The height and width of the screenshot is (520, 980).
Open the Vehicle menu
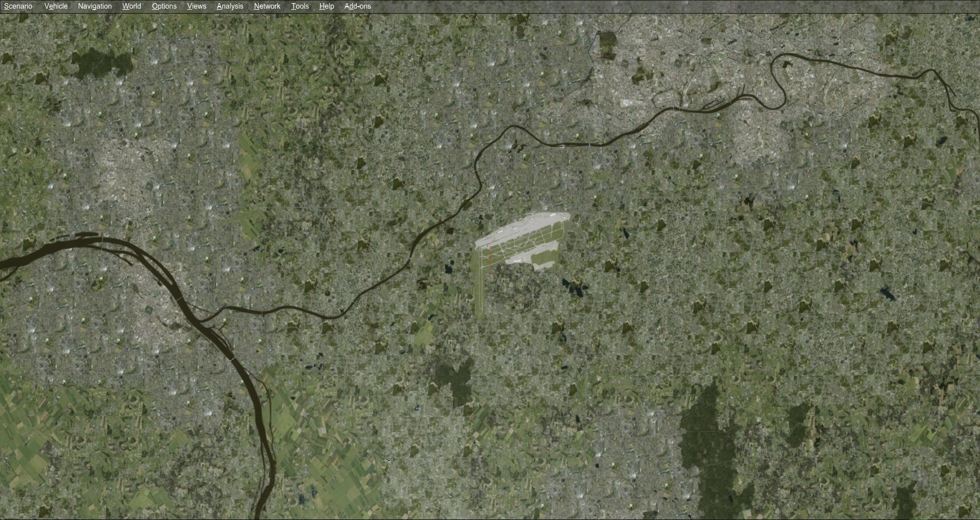click(56, 6)
